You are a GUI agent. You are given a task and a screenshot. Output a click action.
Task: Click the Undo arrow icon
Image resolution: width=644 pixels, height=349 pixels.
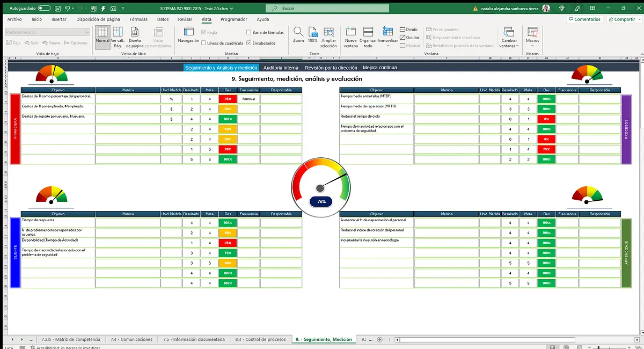(67, 9)
